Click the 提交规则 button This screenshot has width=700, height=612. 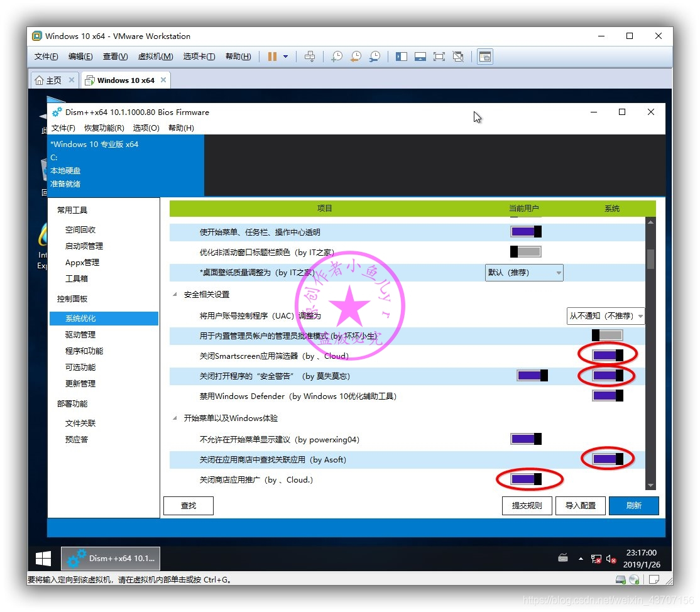pos(527,506)
